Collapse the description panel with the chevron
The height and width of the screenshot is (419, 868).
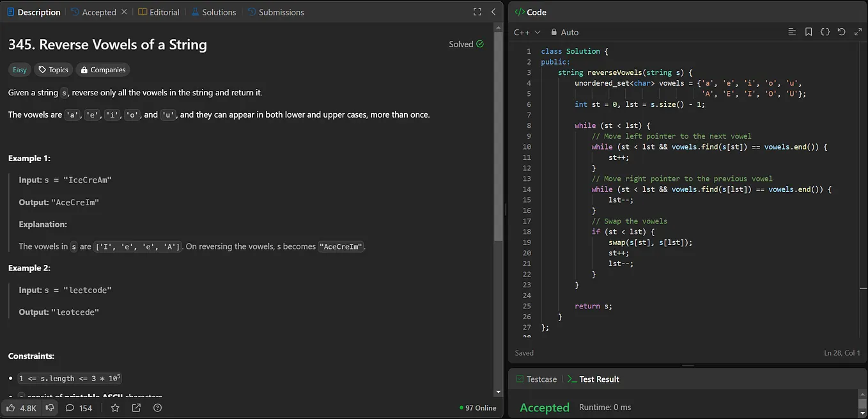pos(493,12)
